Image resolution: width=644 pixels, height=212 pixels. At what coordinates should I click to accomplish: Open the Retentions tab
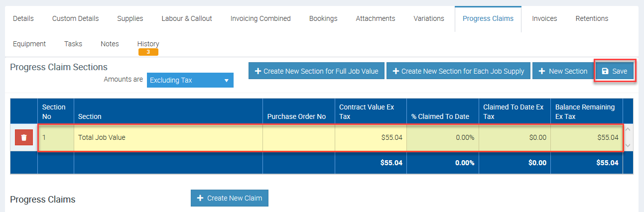(592, 18)
